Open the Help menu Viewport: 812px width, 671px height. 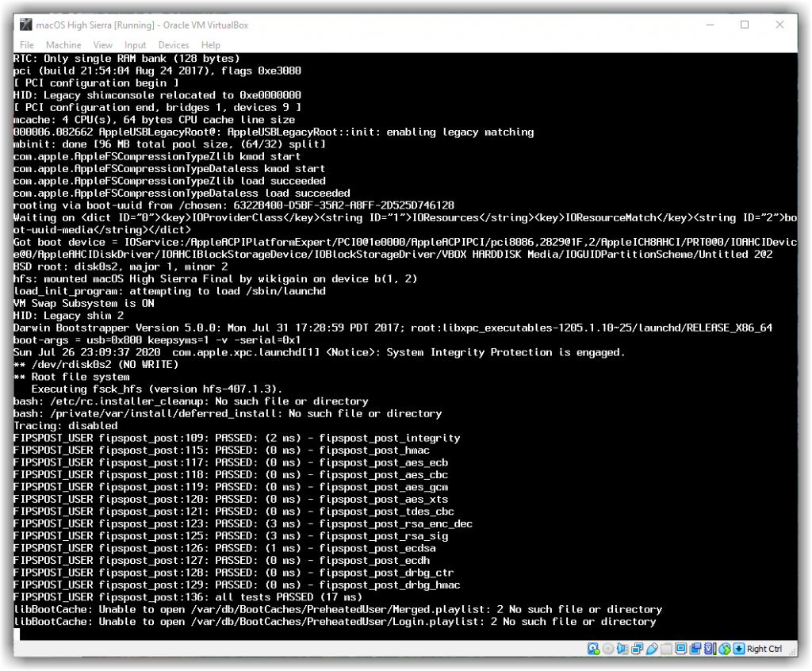click(x=210, y=45)
